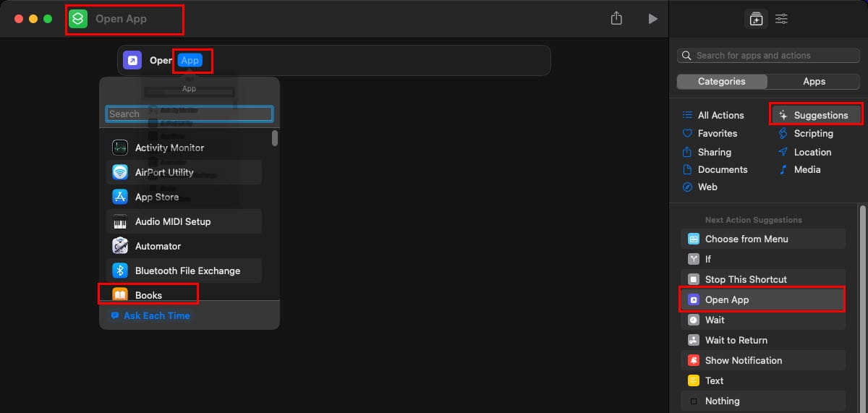The width and height of the screenshot is (868, 413).
Task: Click the Ask Each Time speech bubble icon
Action: [115, 315]
